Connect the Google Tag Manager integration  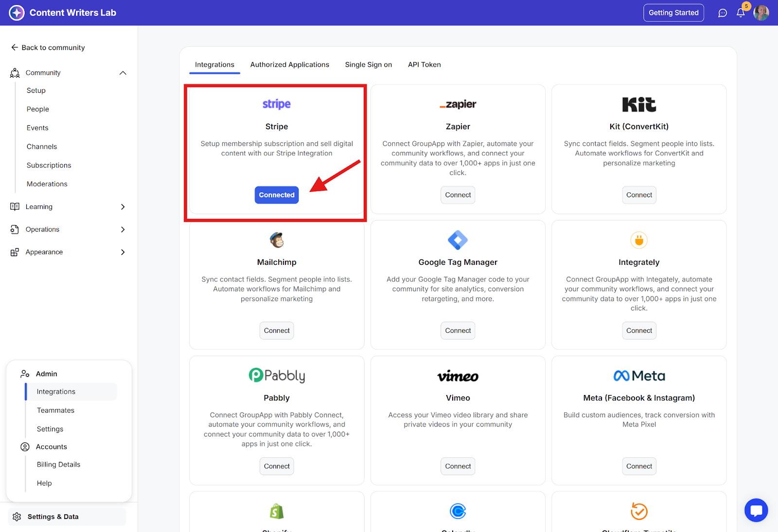click(458, 330)
